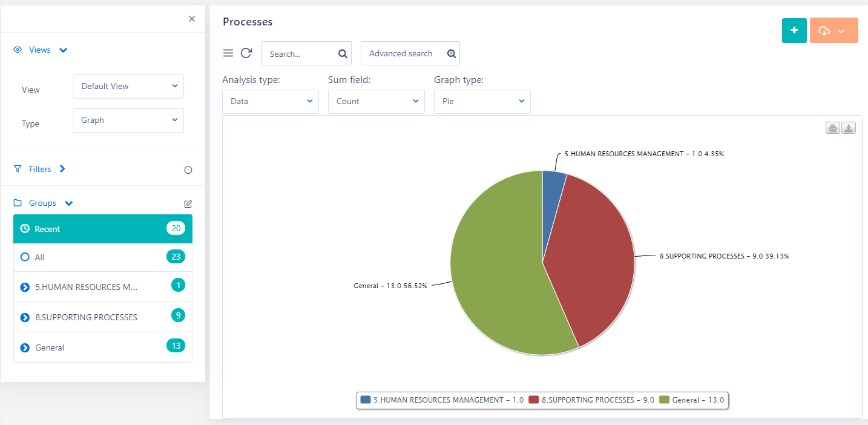Select the Recent group
The width and height of the screenshot is (868, 425).
[103, 229]
